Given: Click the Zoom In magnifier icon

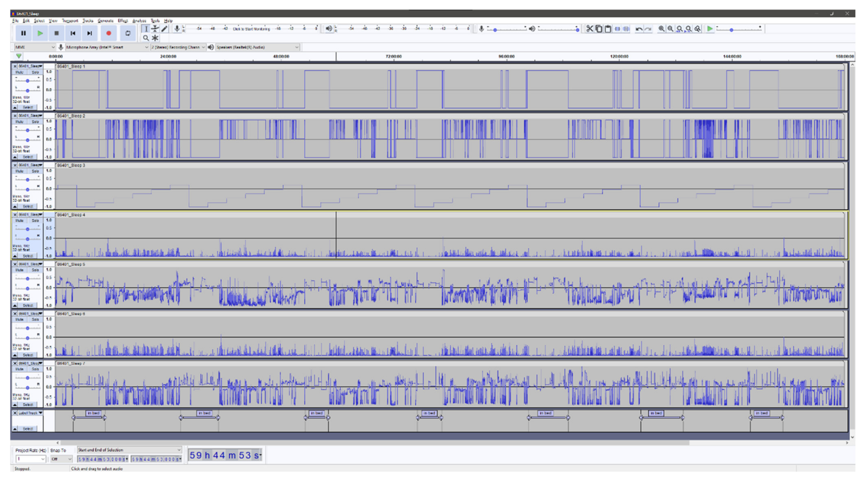Looking at the screenshot, I should (x=661, y=29).
